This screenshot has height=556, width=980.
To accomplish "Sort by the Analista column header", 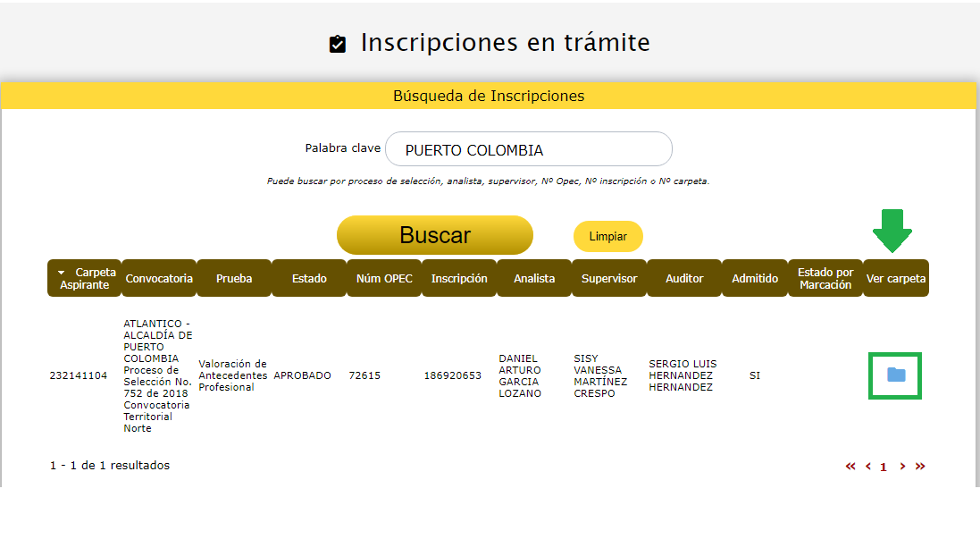I will tap(534, 278).
